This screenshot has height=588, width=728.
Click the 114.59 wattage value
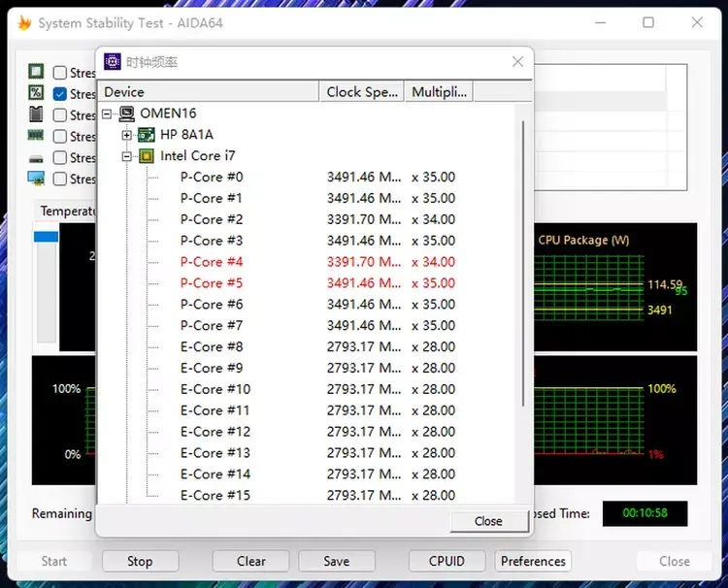click(x=665, y=284)
